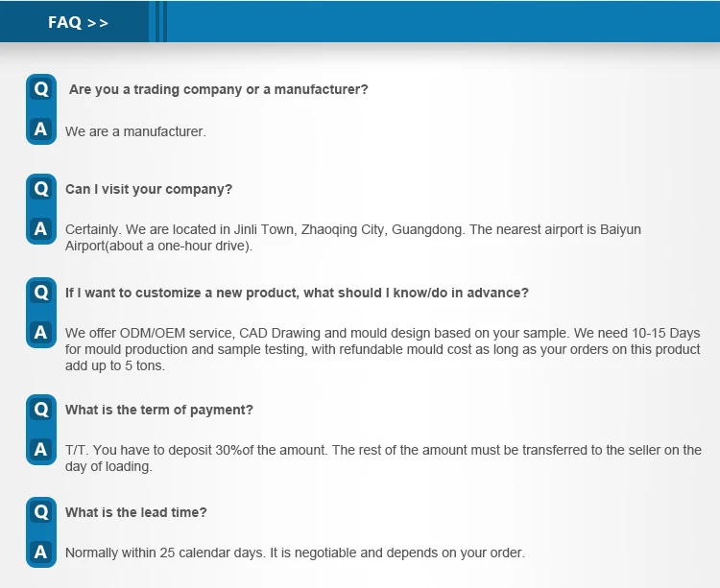Click the blue header bar right of FAQ
This screenshot has width=720, height=588.
pyautogui.click(x=442, y=22)
